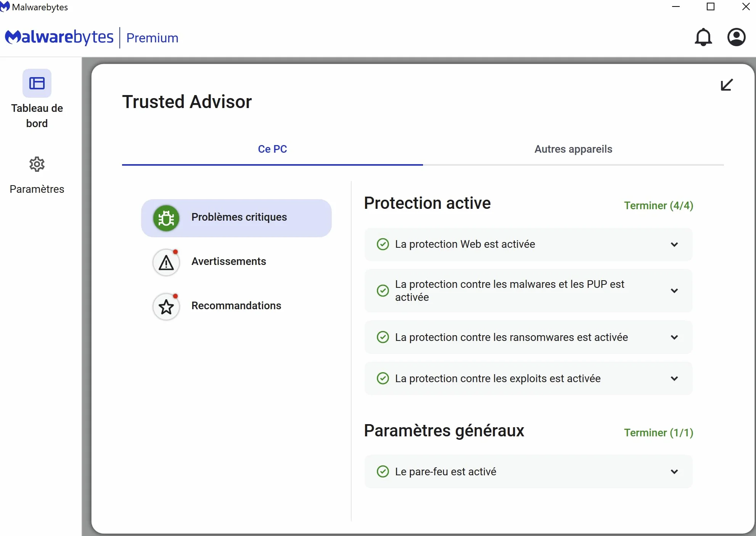Switch to the Autres appareils tab
The width and height of the screenshot is (756, 536).
[x=573, y=149]
